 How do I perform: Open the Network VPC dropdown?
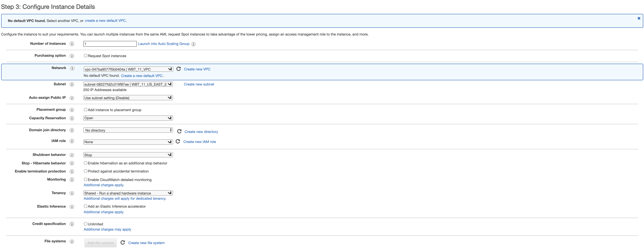[x=128, y=69]
